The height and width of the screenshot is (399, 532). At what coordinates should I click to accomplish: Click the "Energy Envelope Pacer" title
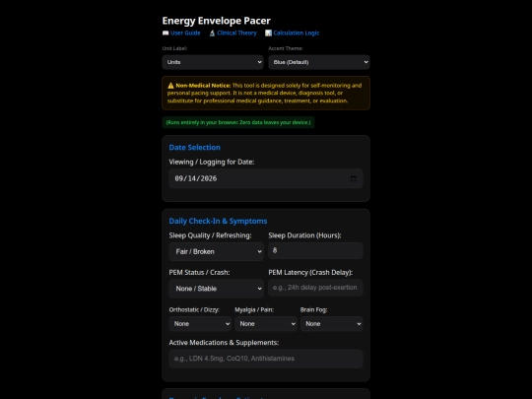pyautogui.click(x=216, y=21)
